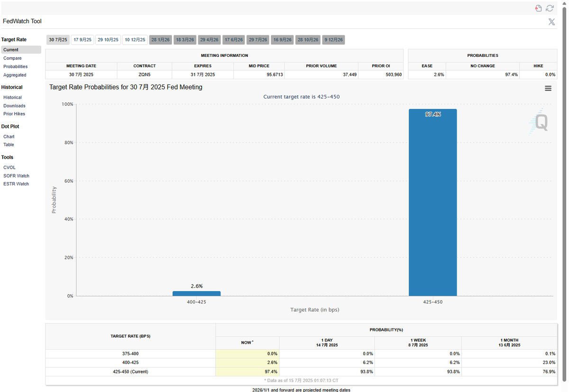Image resolution: width=569 pixels, height=392 pixels.
Task: Open SOFR Watch tool
Action: (x=16, y=176)
